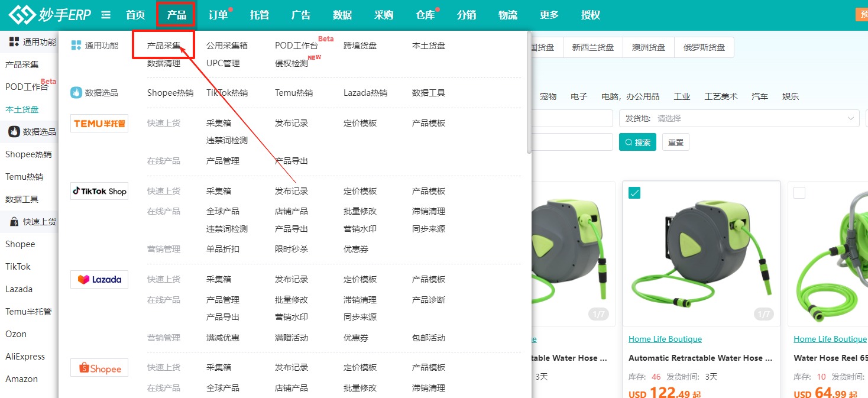Select 公用采集箱 in the dropdown menu

tap(227, 46)
